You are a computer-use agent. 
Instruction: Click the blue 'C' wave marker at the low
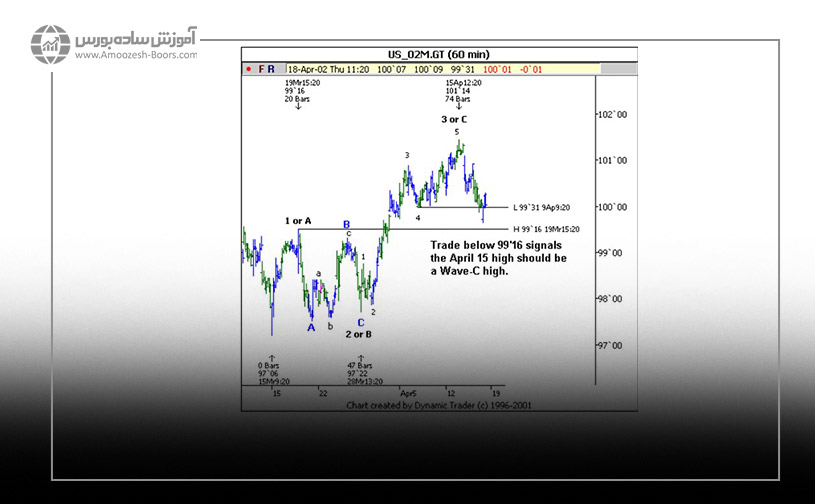[x=361, y=322]
